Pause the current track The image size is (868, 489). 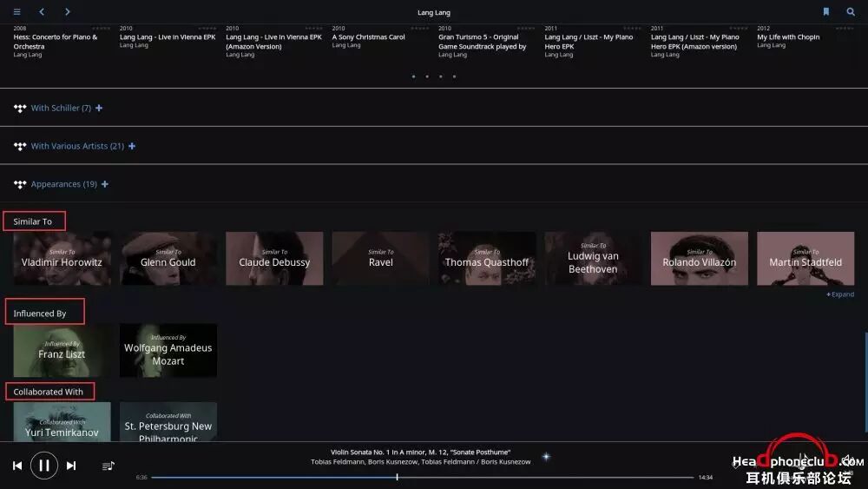[x=44, y=466]
